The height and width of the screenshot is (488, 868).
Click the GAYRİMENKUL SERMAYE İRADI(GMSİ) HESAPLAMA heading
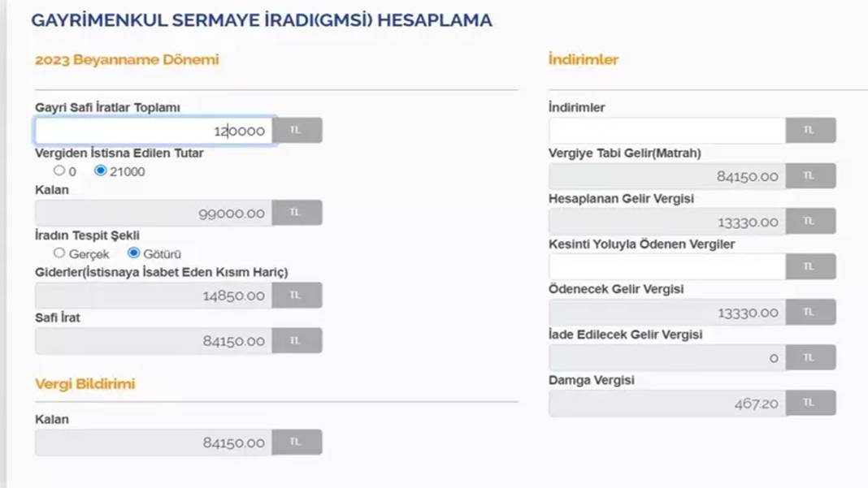[261, 20]
